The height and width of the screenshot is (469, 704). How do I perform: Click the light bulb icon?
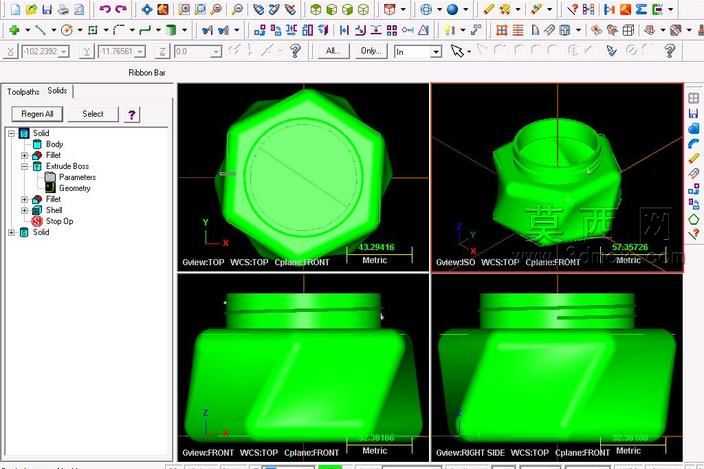(x=449, y=30)
